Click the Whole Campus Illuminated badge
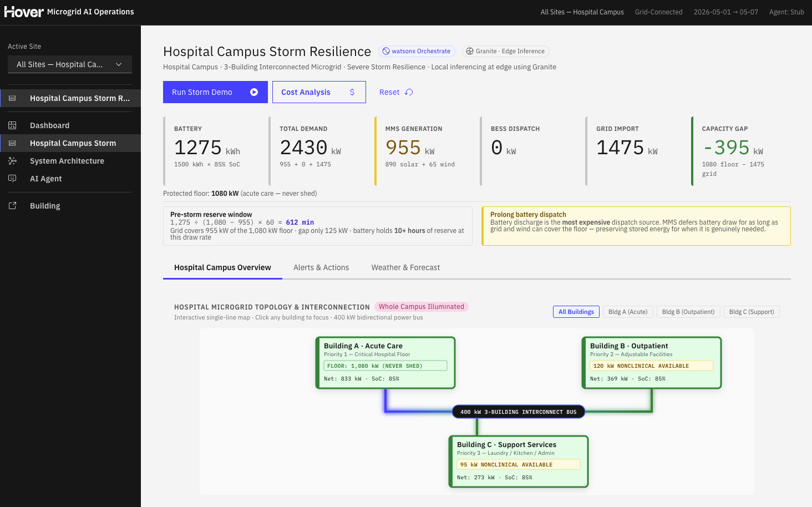The height and width of the screenshot is (507, 812). coord(422,307)
